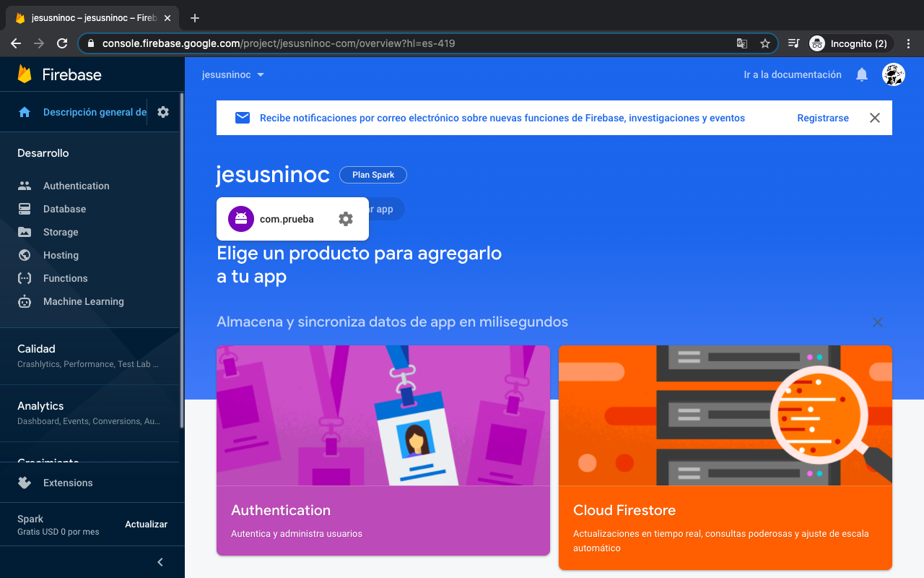Close the product suggestion section

878,322
